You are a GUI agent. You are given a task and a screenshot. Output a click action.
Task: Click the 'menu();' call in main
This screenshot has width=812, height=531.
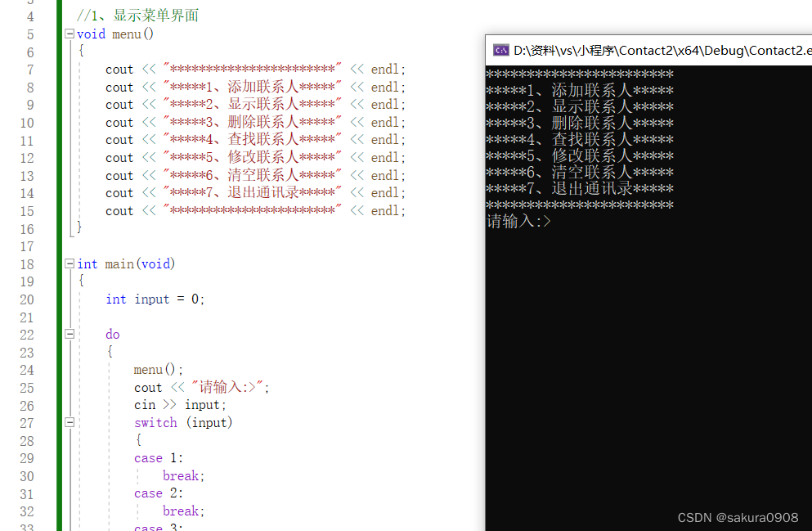pyautogui.click(x=159, y=370)
